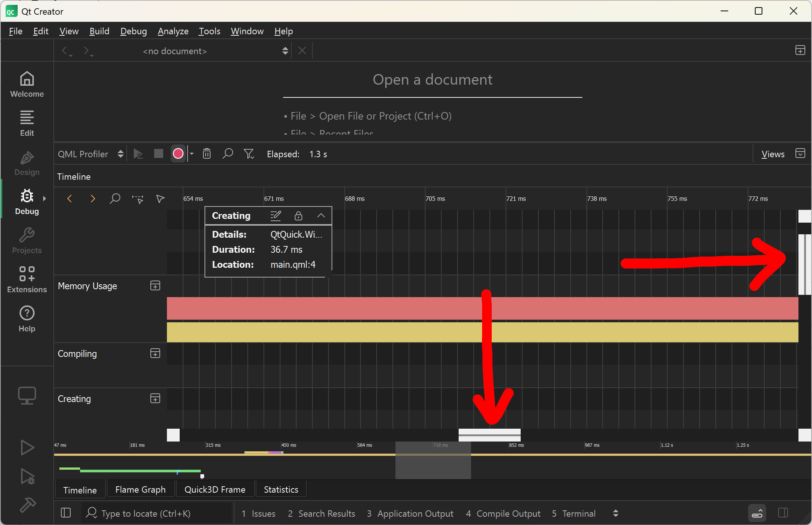Image resolution: width=812 pixels, height=525 pixels.
Task: Toggle timeline zoom slider
Action: click(115, 199)
